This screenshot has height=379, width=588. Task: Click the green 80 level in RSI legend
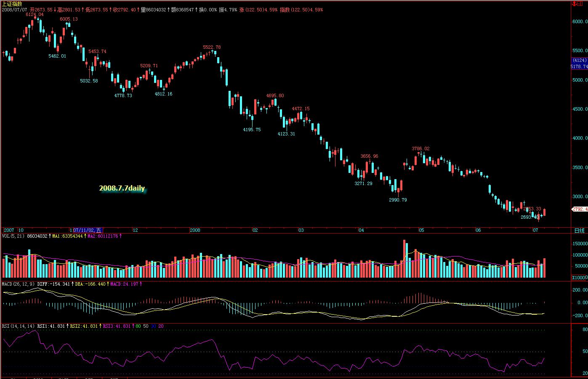tap(138, 326)
